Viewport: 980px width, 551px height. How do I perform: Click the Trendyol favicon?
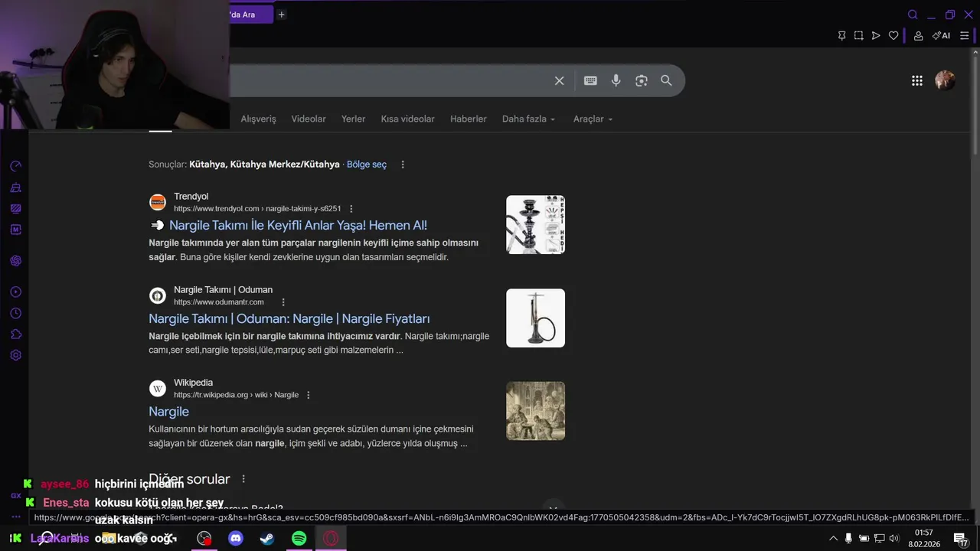pos(157,203)
